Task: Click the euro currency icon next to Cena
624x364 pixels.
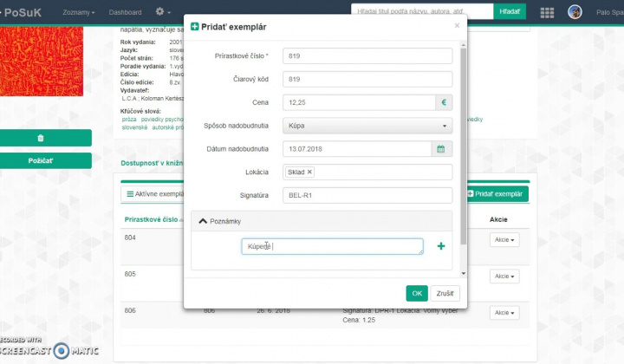Action: click(443, 102)
